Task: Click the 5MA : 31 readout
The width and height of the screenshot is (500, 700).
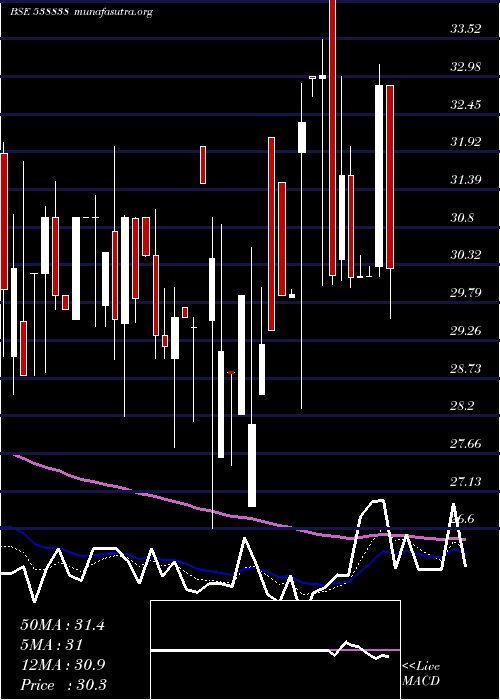Action: point(52,645)
